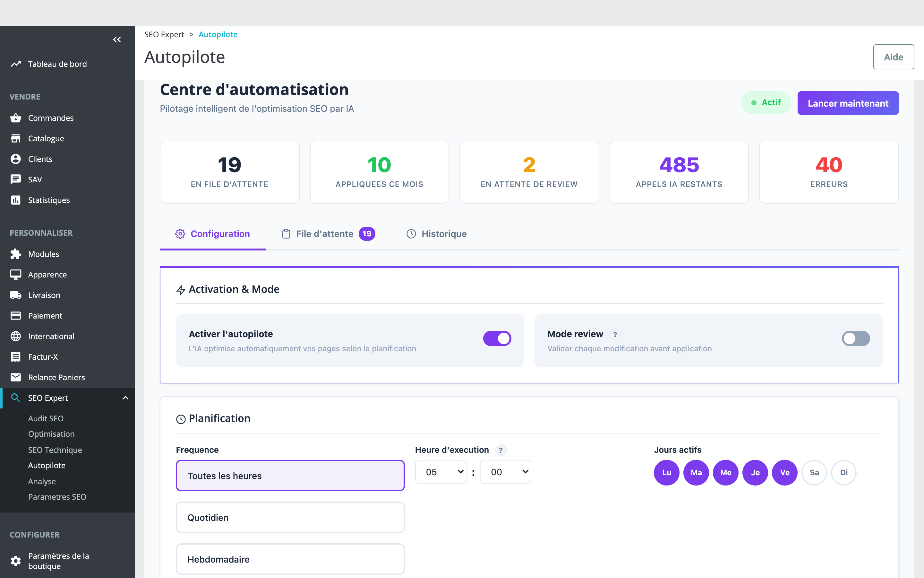924x578 pixels.
Task: Open the minutes dropdown showing 00
Action: coord(506,472)
